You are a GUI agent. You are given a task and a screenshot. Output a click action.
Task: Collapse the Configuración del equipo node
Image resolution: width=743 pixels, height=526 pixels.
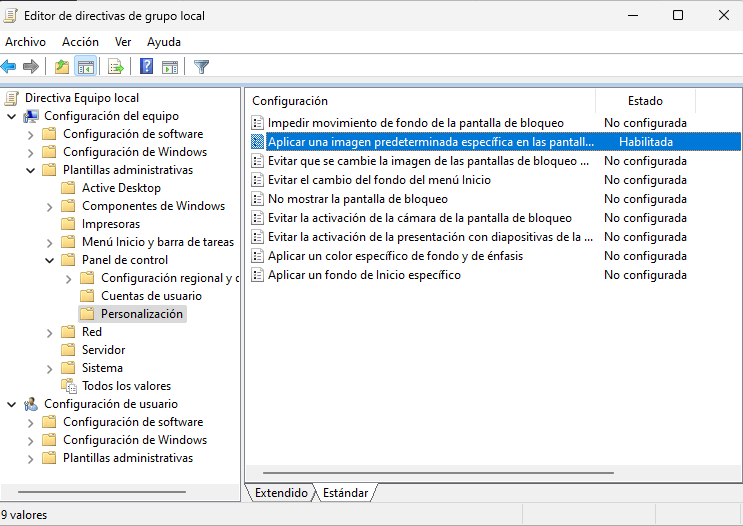coord(12,117)
